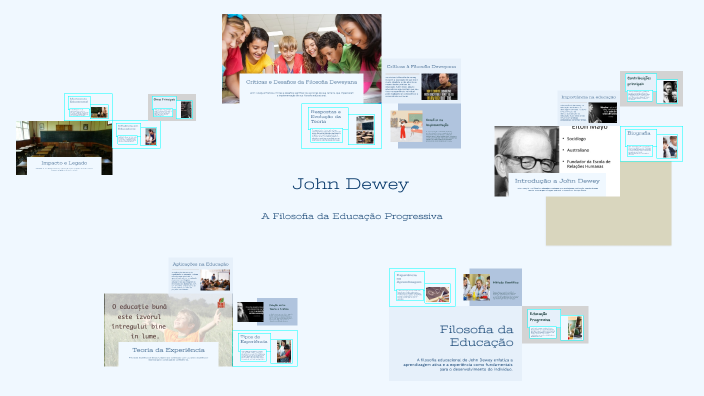Click the children photo inside Biografia slide
Screen dimensions: 704x396
pyautogui.click(x=670, y=147)
